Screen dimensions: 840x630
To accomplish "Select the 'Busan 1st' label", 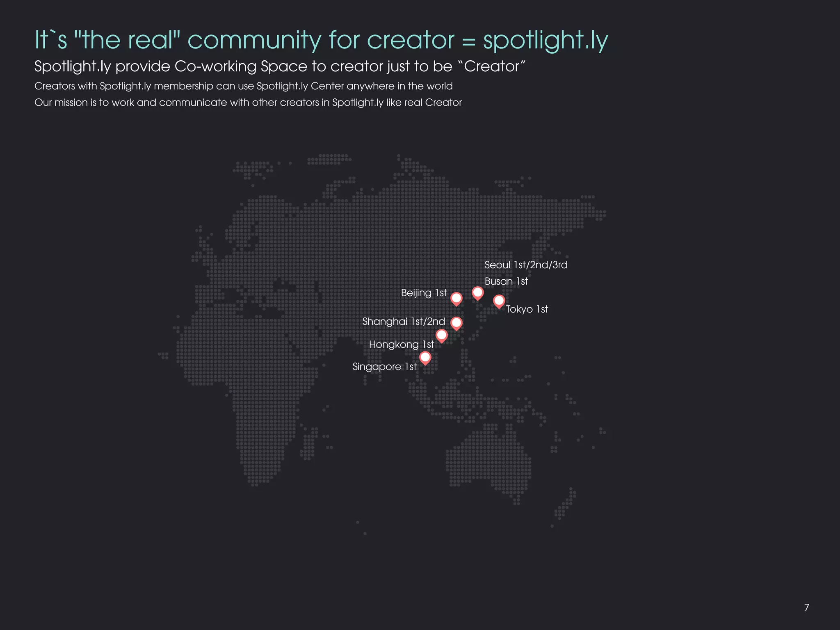I will [x=506, y=281].
